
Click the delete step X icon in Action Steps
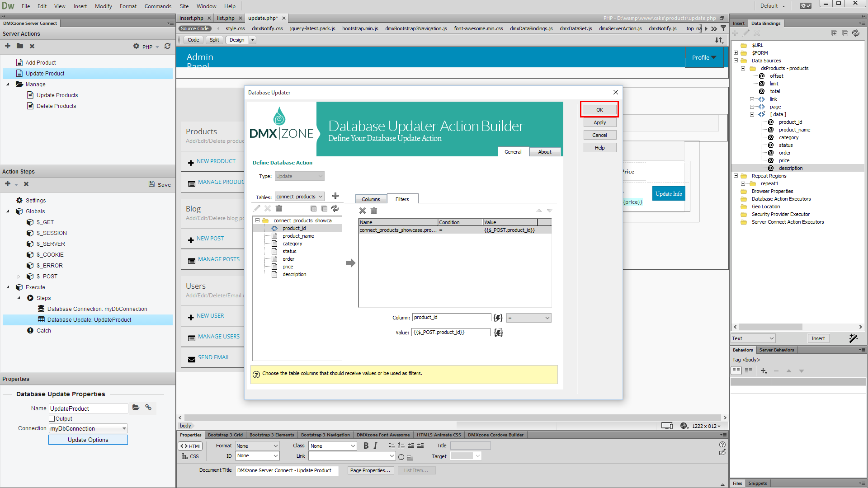pyautogui.click(x=26, y=184)
